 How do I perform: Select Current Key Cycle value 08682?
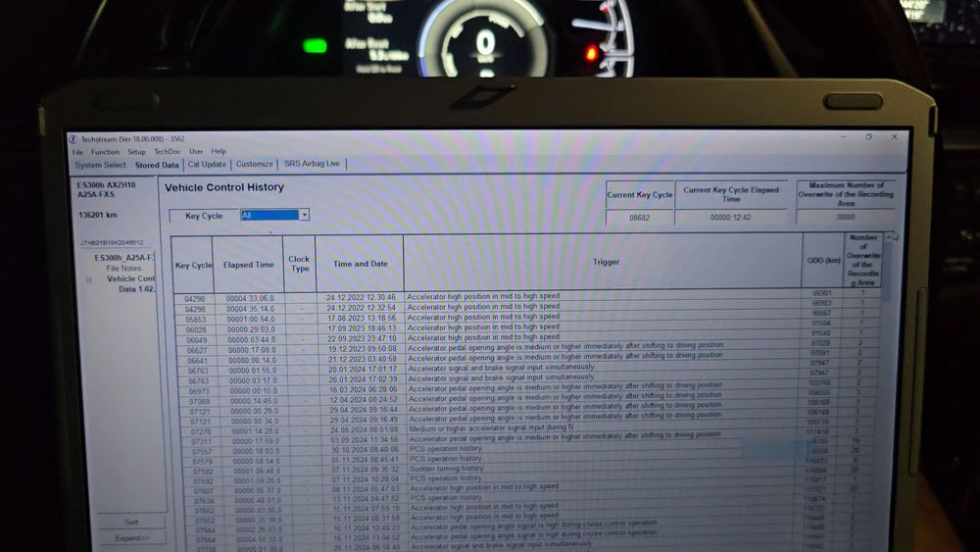639,218
